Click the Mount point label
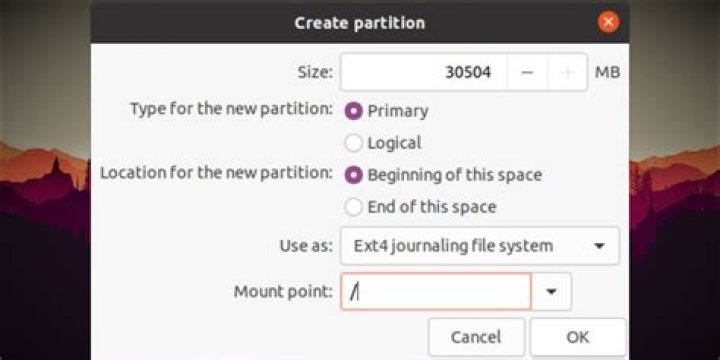 [283, 292]
